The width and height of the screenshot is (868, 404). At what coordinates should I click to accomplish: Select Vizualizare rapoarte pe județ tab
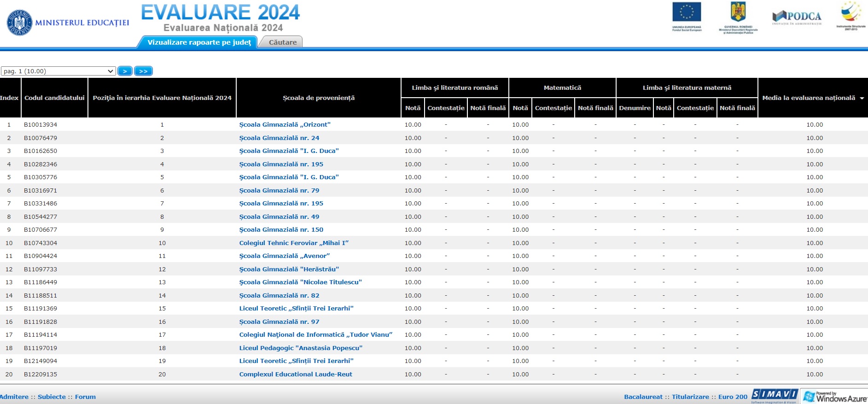199,42
